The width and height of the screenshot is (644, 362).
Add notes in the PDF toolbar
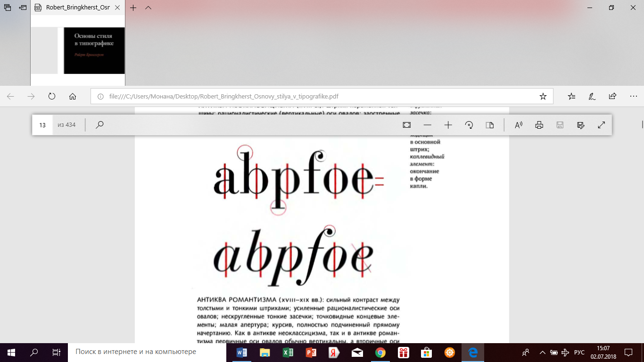coord(581,125)
